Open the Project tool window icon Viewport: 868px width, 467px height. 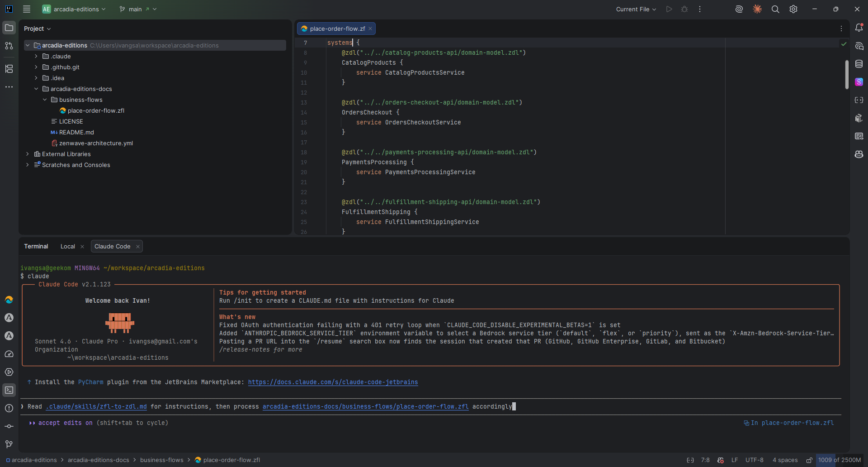pos(9,28)
